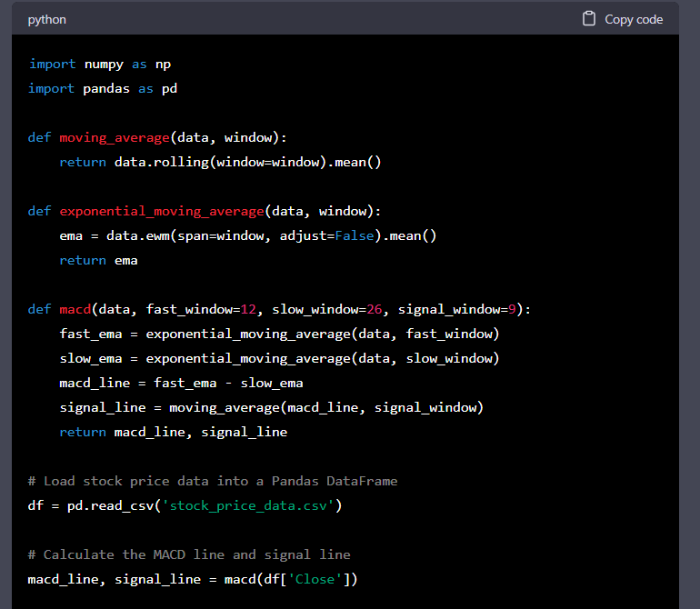
Task: Click the "Copy code" button label
Action: [x=634, y=20]
